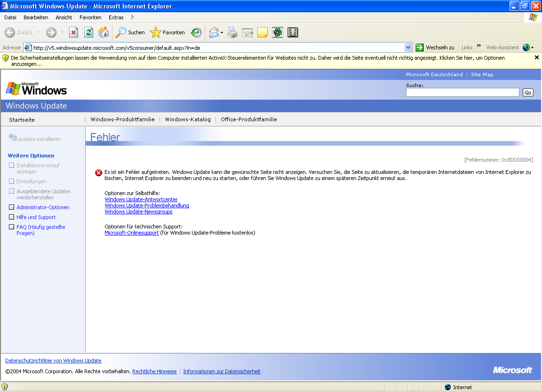Open the Ansicht menu
The image size is (542, 392).
(64, 17)
